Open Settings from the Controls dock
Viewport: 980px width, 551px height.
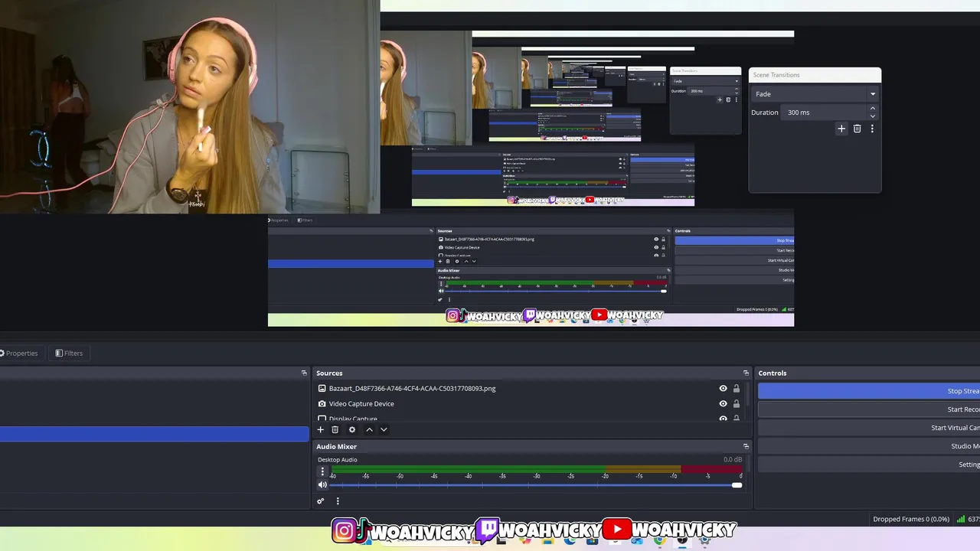point(869,465)
